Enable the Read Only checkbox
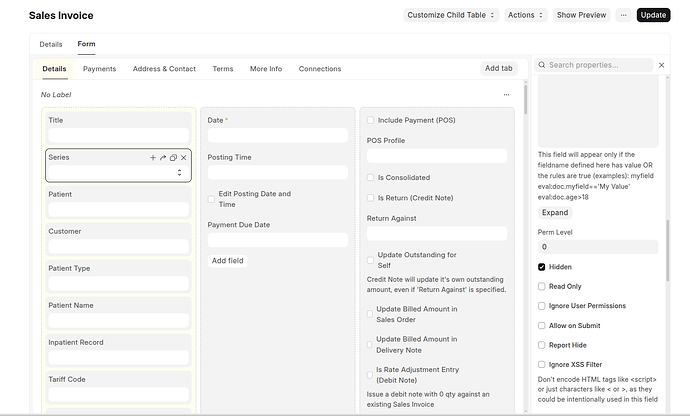 (x=542, y=286)
